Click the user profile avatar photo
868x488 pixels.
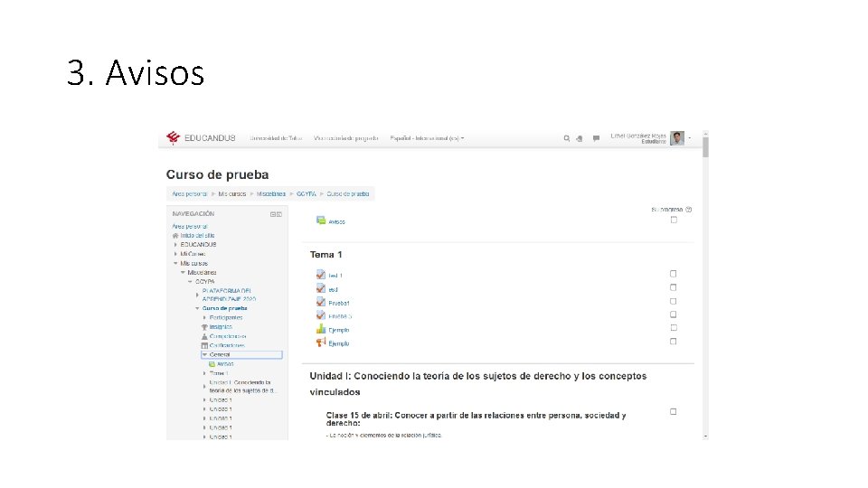pos(677,138)
